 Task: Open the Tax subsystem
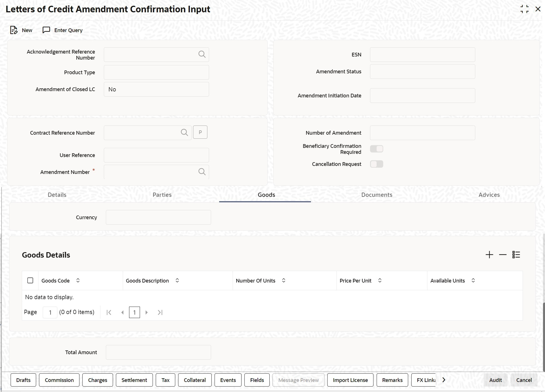pos(166,380)
